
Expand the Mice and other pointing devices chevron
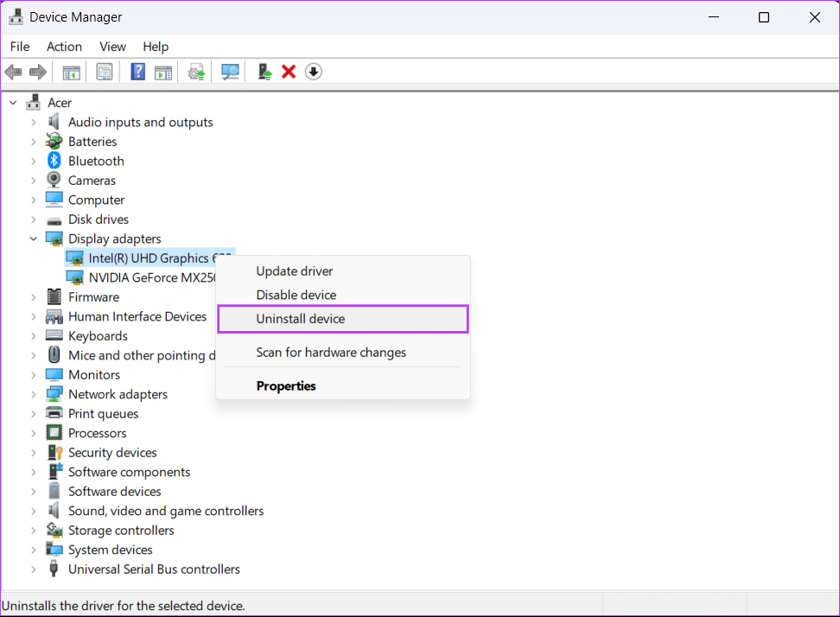click(34, 355)
